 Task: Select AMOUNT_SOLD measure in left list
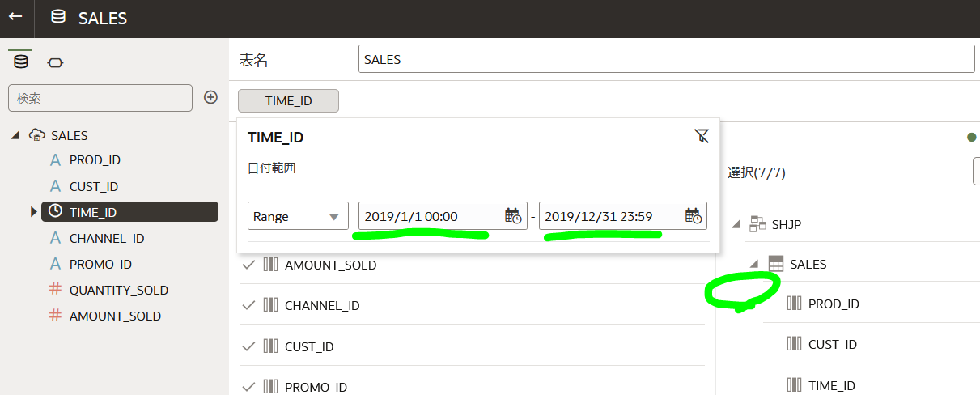point(115,316)
